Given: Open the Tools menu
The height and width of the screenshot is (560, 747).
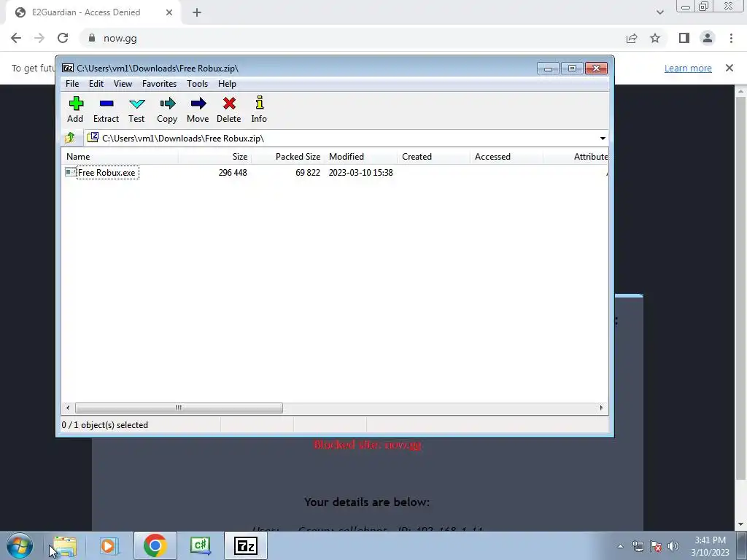Looking at the screenshot, I should click(197, 84).
